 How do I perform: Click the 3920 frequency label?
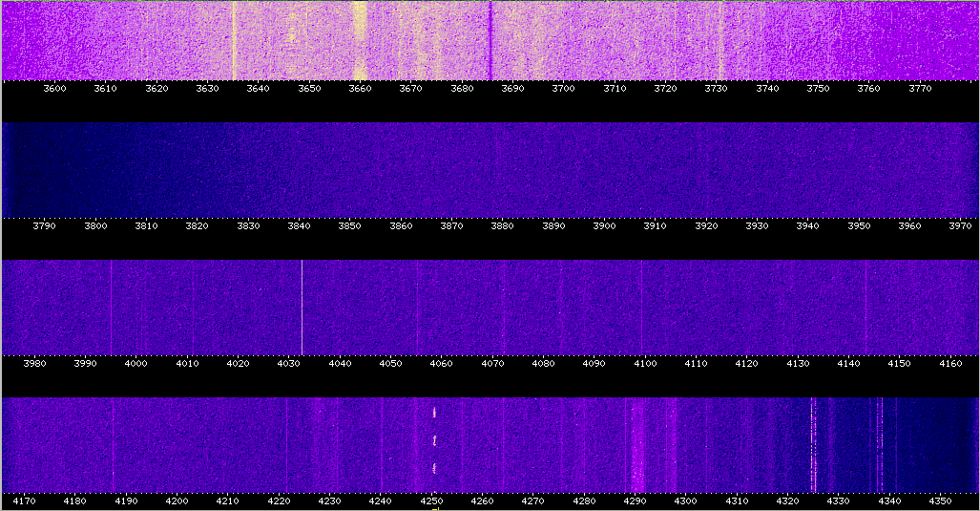tap(706, 226)
